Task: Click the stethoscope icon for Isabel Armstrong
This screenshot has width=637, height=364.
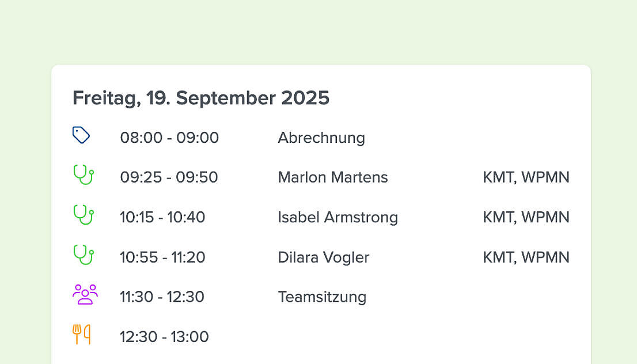Action: [84, 215]
